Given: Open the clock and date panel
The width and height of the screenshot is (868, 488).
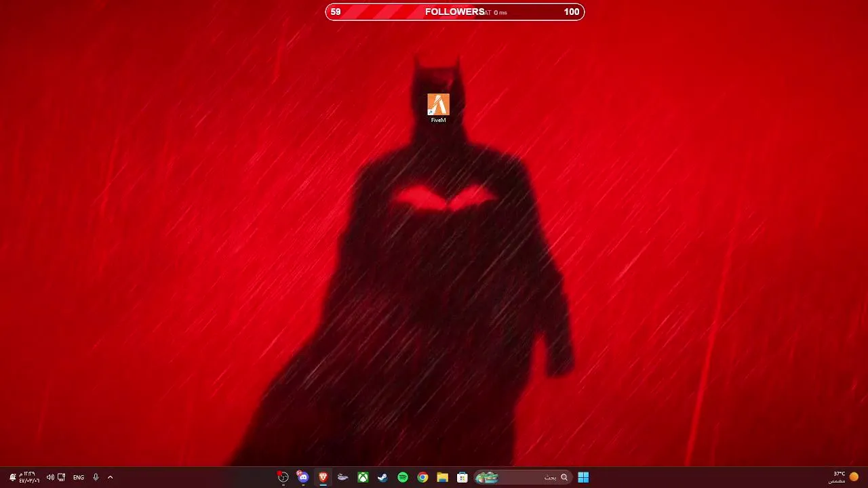Looking at the screenshot, I should click(x=29, y=477).
